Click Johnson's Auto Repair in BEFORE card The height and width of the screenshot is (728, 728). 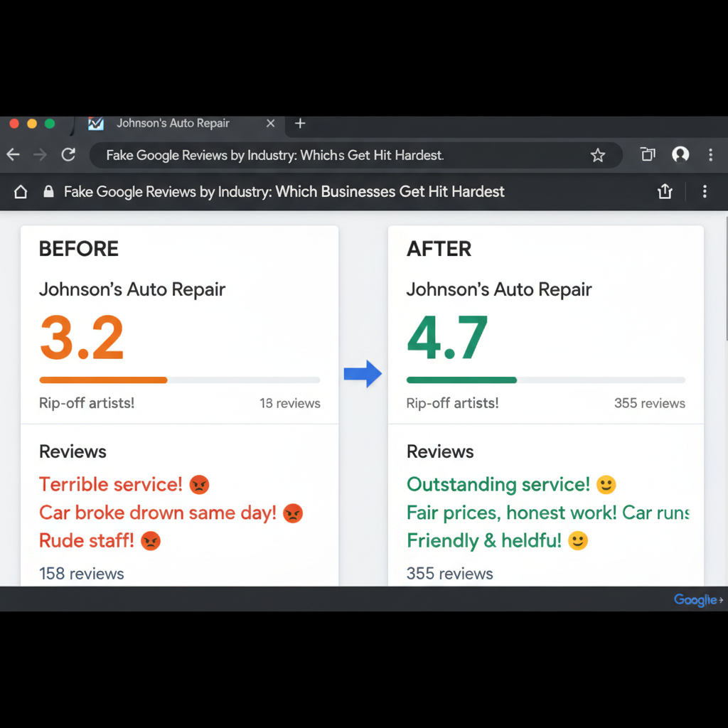pyautogui.click(x=132, y=289)
